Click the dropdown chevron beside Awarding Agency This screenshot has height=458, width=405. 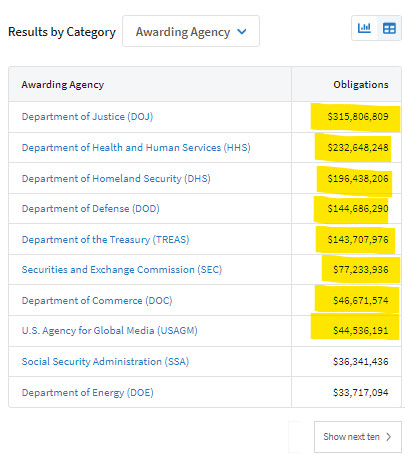242,32
